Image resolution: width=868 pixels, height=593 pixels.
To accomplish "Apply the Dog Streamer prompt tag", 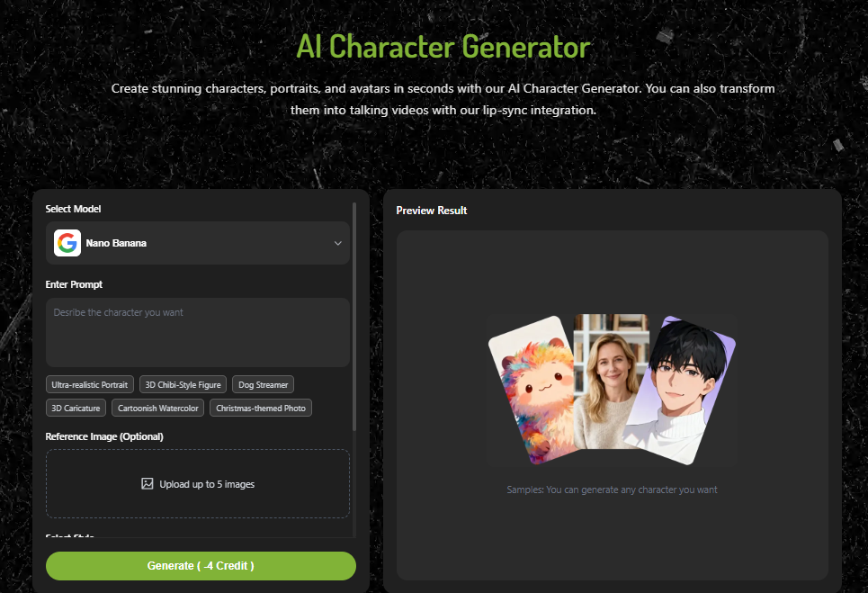I will click(x=262, y=384).
